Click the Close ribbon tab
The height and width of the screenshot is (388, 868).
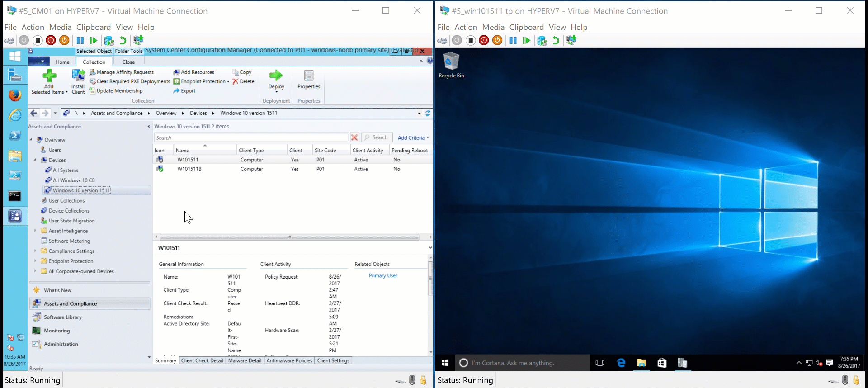(x=128, y=62)
